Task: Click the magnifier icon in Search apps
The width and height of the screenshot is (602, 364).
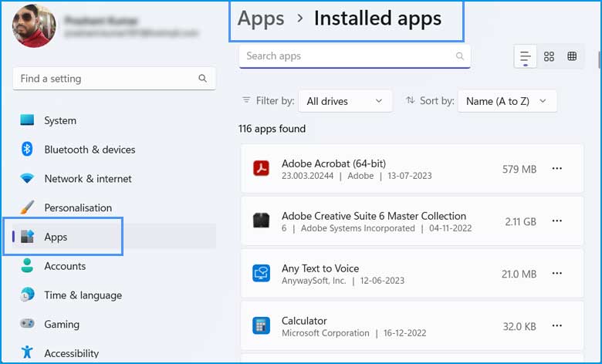Action: click(x=459, y=56)
